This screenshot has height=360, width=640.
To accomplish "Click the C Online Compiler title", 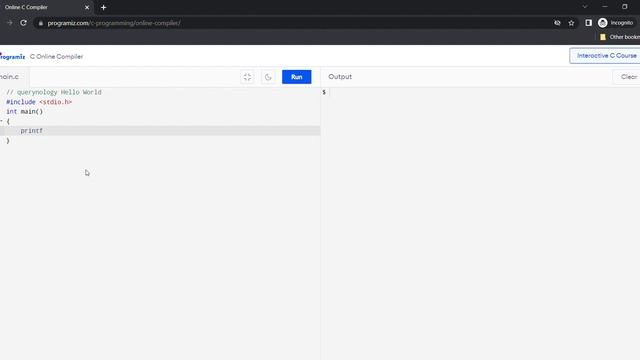I will pos(56,56).
